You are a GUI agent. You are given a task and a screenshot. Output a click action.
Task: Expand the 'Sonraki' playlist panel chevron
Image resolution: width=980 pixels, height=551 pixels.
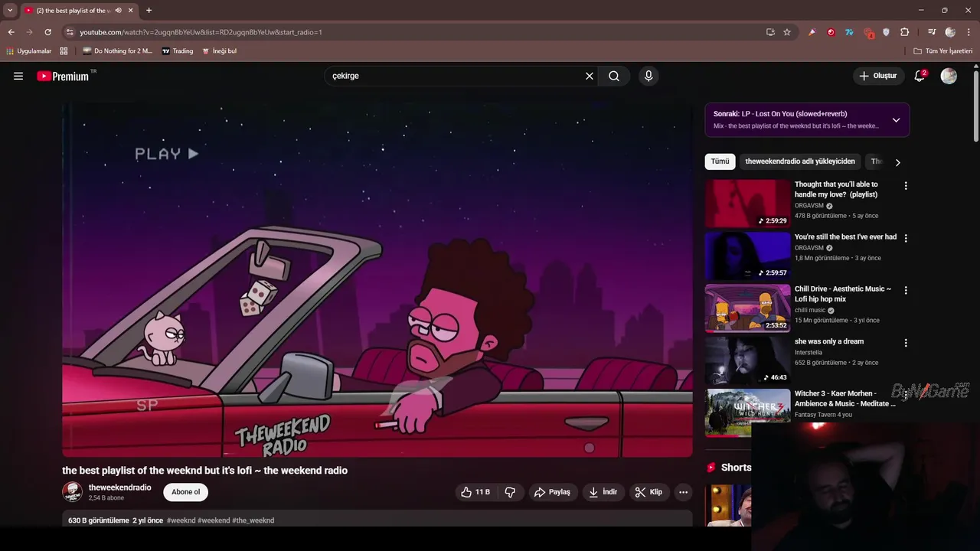click(896, 120)
